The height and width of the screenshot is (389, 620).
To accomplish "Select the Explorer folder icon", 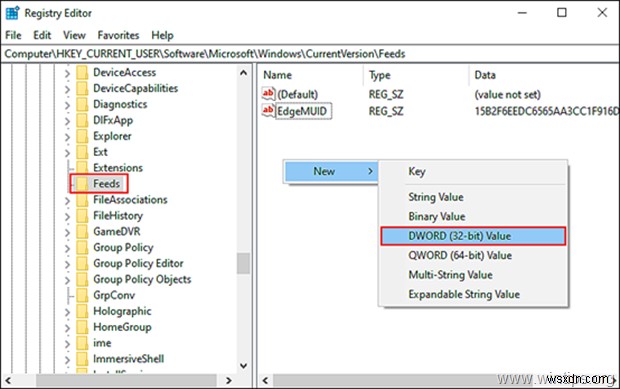I will pyautogui.click(x=82, y=136).
